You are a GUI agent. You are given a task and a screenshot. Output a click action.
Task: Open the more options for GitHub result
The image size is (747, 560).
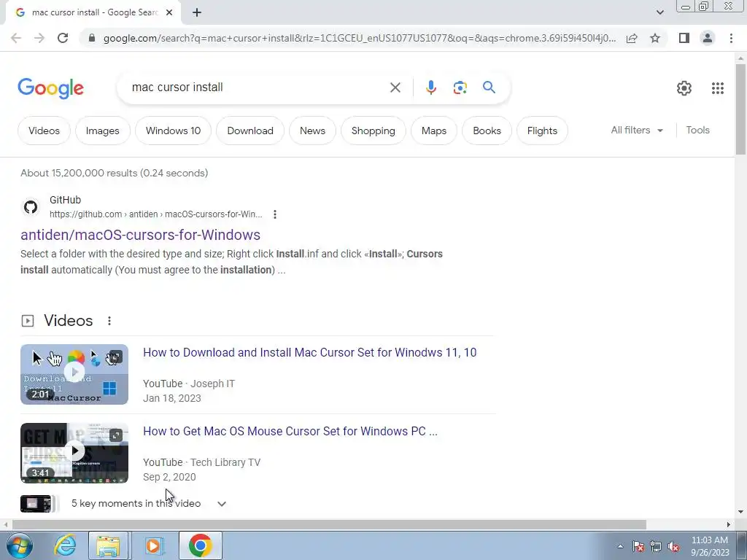point(275,214)
